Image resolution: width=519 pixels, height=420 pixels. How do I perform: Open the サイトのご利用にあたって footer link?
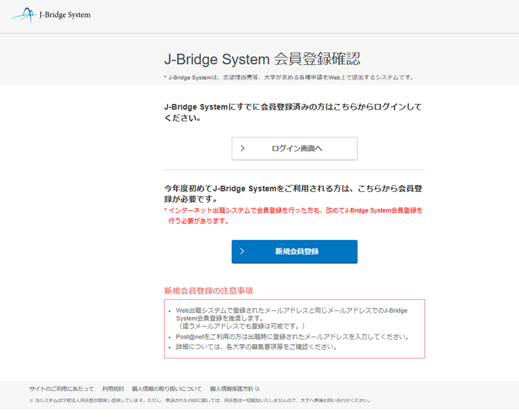[x=61, y=389]
